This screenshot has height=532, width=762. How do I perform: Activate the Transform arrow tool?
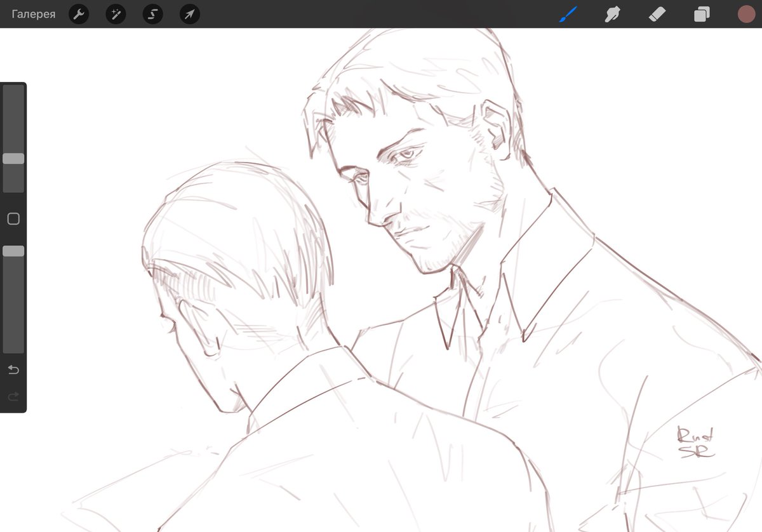[x=190, y=14]
